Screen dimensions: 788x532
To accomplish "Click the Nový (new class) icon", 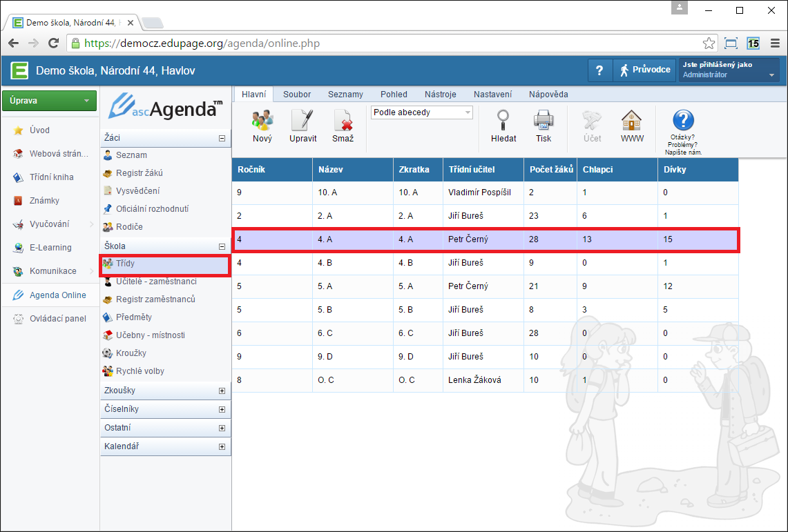I will click(262, 121).
